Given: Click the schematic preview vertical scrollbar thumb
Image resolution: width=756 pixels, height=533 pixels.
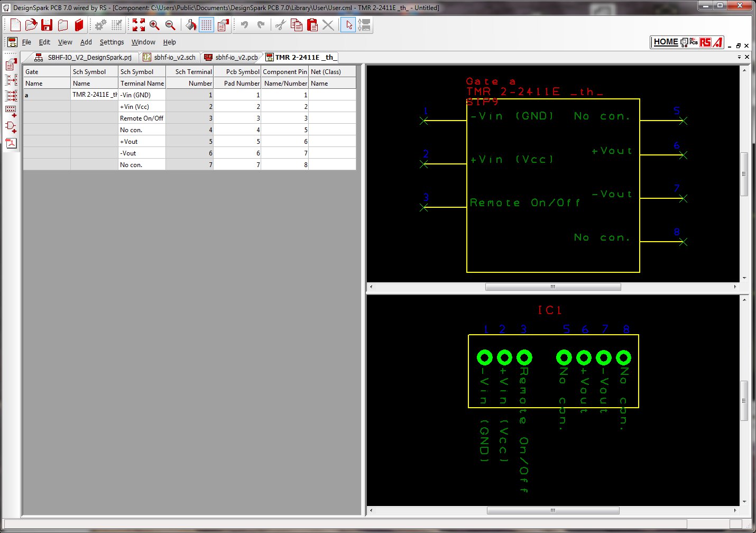Looking at the screenshot, I should (744, 174).
